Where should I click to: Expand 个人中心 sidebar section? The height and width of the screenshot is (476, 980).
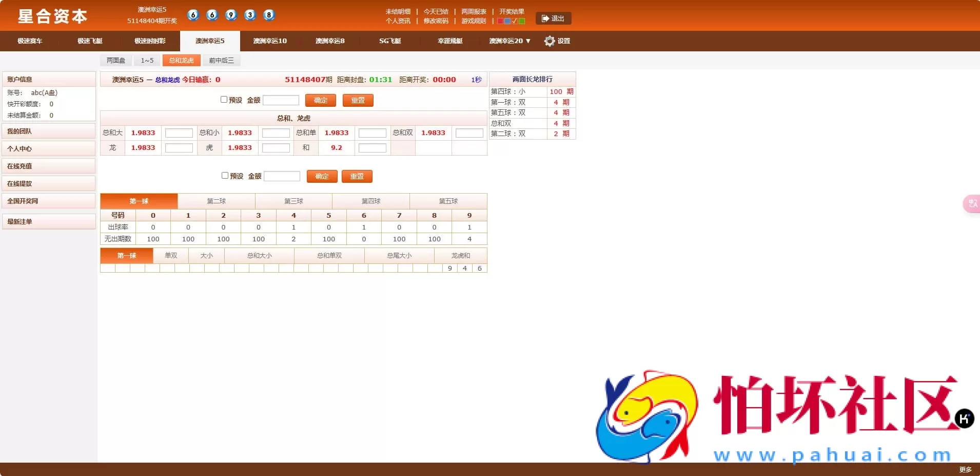click(x=49, y=149)
